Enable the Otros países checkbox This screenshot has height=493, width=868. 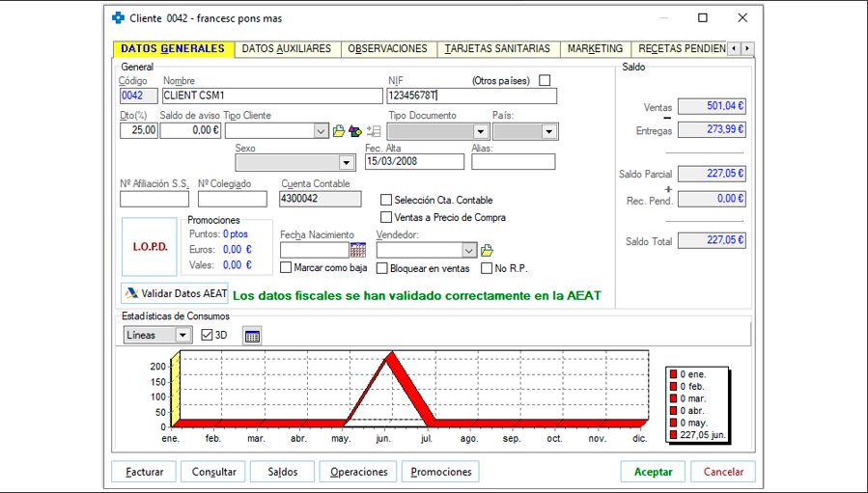click(x=545, y=81)
